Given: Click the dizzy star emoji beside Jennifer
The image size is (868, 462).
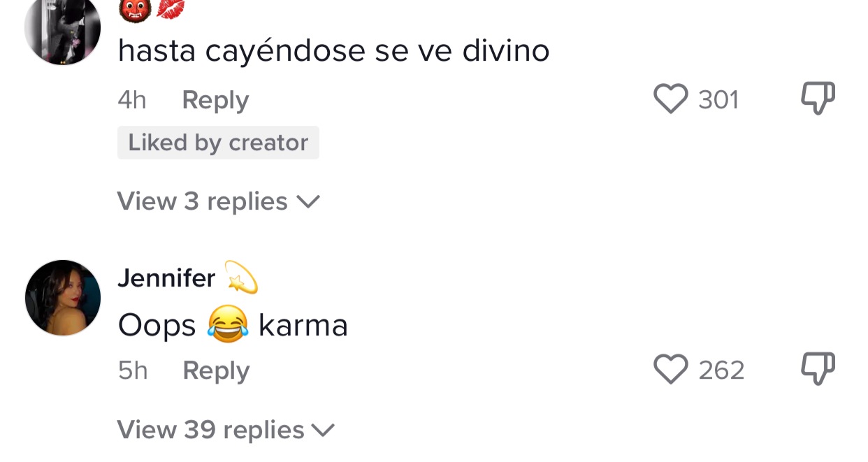Looking at the screenshot, I should [x=241, y=277].
